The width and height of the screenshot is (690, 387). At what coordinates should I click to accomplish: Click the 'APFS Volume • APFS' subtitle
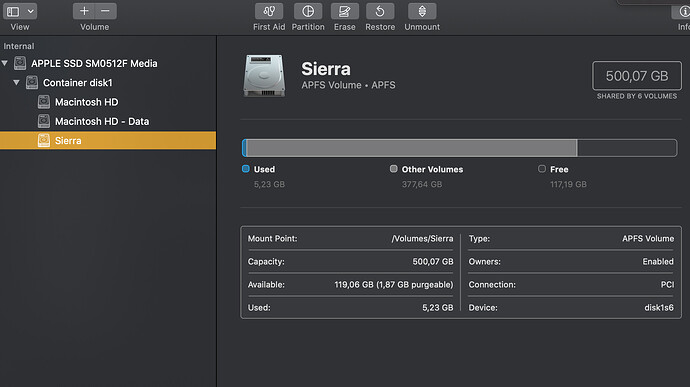[348, 85]
